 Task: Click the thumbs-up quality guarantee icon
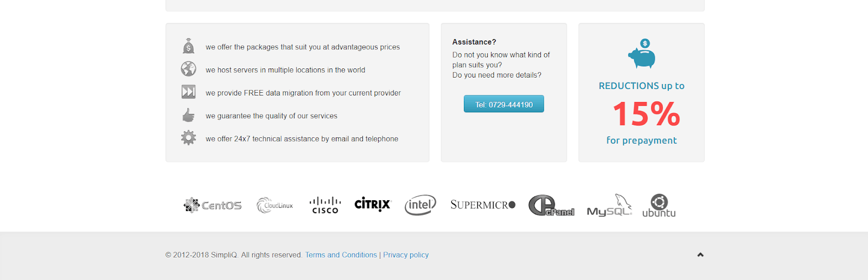[x=188, y=115]
